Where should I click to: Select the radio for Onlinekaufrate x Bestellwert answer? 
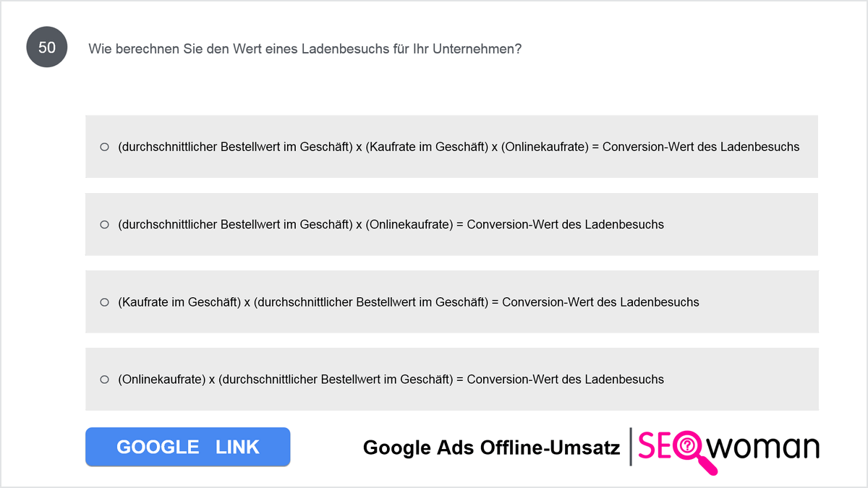click(x=104, y=380)
